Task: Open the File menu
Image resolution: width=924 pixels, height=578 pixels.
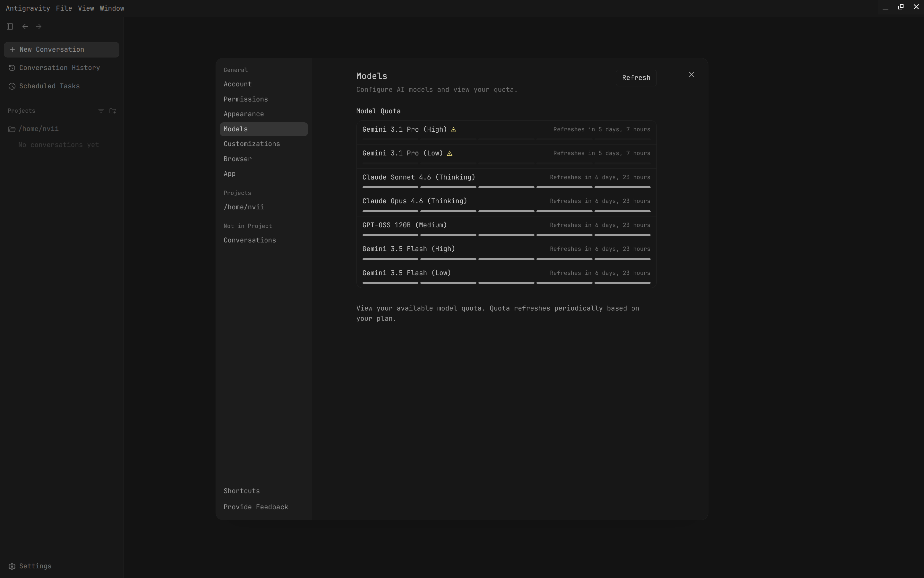Action: pos(64,8)
